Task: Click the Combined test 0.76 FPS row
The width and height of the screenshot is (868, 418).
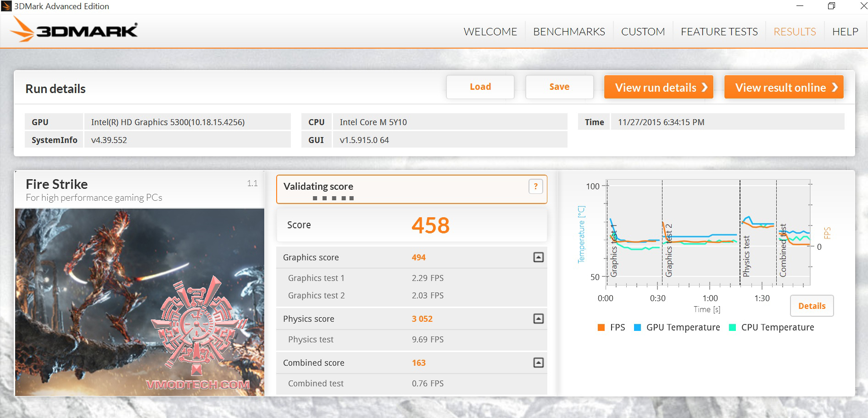Action: (412, 384)
